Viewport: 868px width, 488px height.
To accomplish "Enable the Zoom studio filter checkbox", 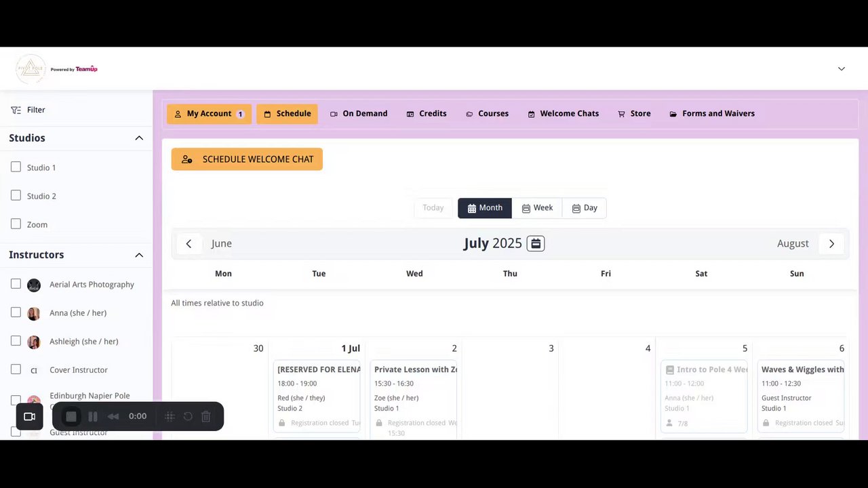I will [16, 224].
